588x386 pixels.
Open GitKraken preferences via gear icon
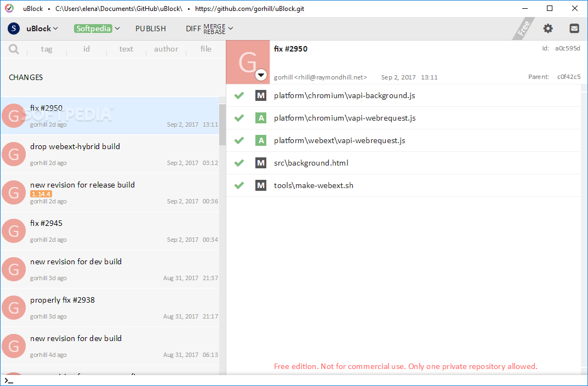pyautogui.click(x=548, y=28)
